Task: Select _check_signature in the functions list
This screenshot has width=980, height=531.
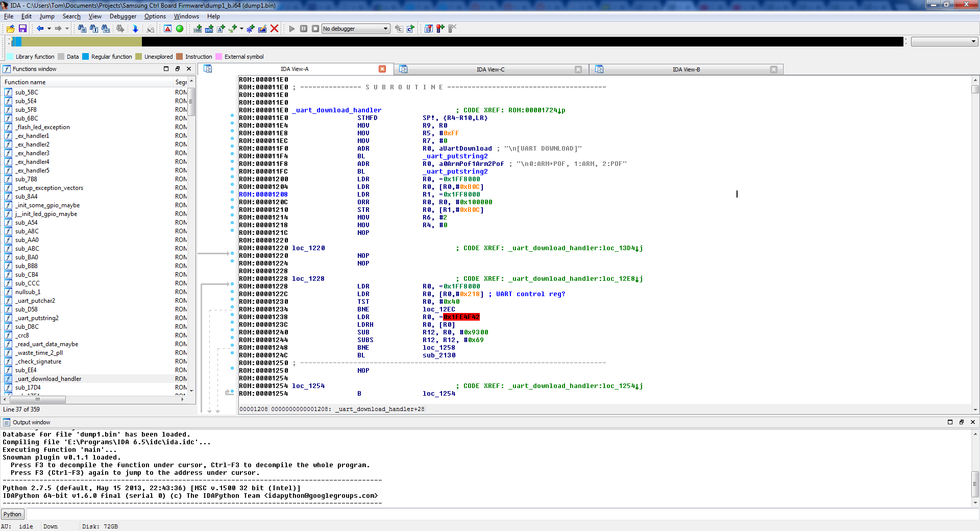Action: coord(38,361)
